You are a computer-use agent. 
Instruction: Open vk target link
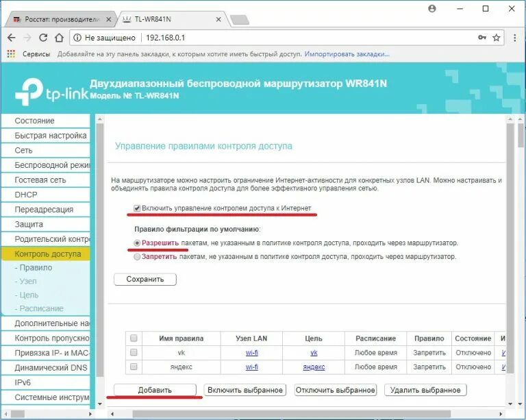click(x=314, y=353)
